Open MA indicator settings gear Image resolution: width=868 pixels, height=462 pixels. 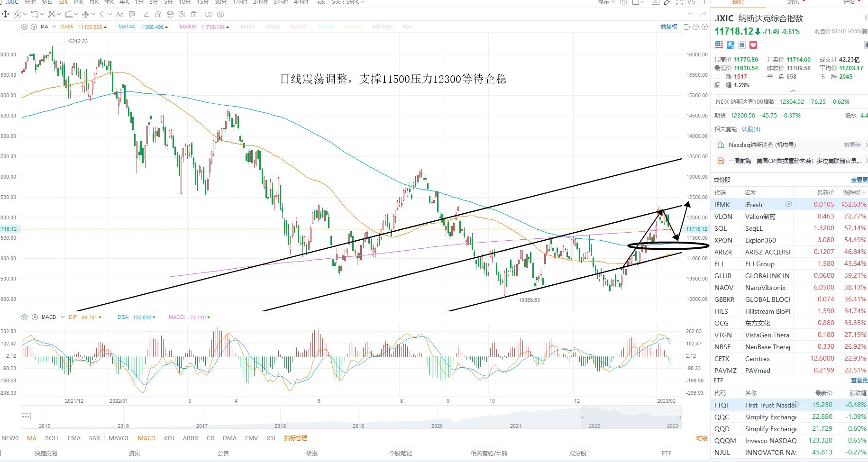24,27
